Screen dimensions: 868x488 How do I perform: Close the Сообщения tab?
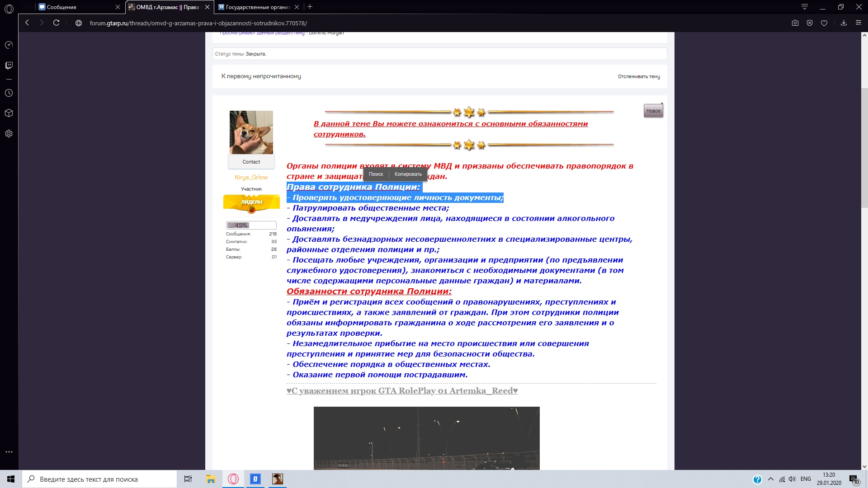118,7
